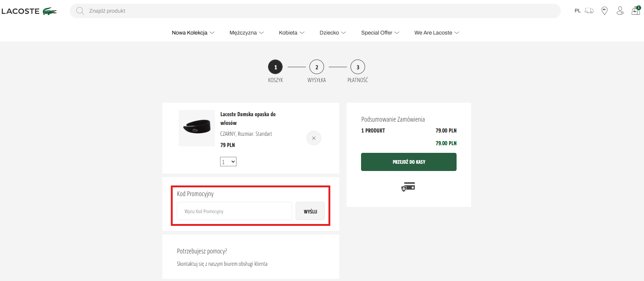Screen dimensions: 644x281
Task: Open the user account icon
Action: 620,11
